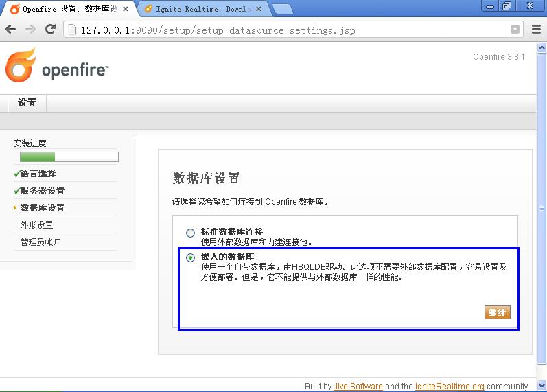Screen dimensions: 547x392
Task: Restore down the browser window
Action: coord(507,6)
